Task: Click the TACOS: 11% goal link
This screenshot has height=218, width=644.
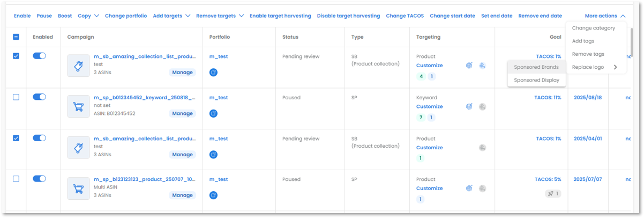Action: click(548, 98)
